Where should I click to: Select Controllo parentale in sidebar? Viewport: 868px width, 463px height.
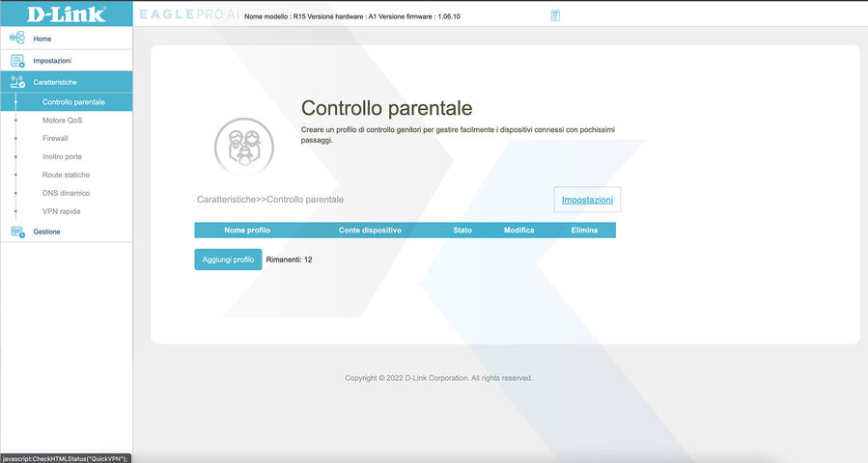click(x=73, y=101)
